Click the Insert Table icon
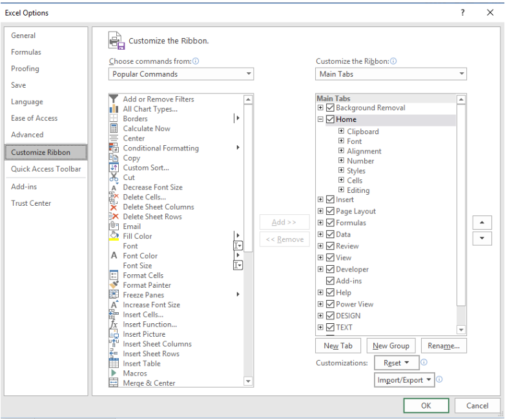This screenshot has width=505, height=420. [x=114, y=363]
